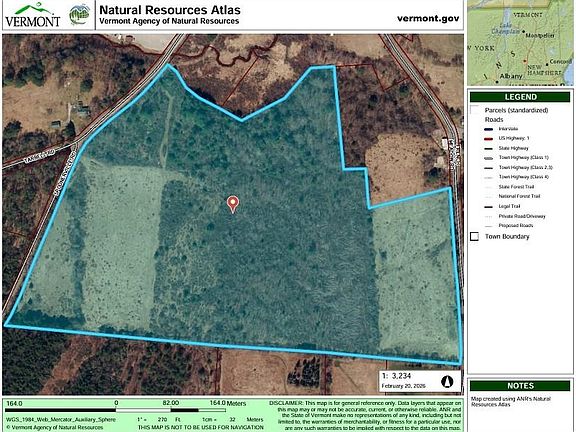Click the Vermont Agency of Natural Resources subtitle
576x432 pixels.
click(169, 21)
